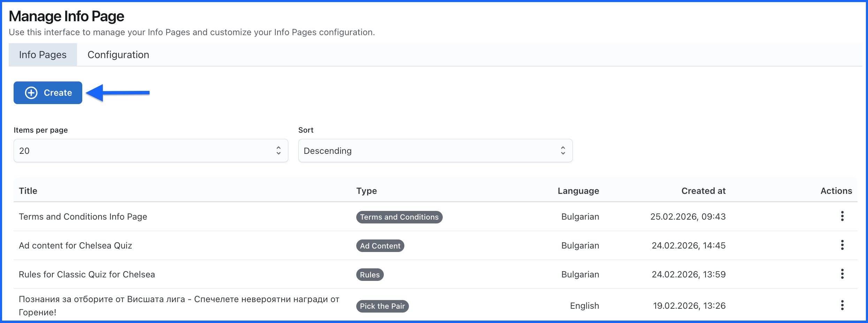Viewport: 868px width, 323px height.
Task: Click the Terms and Conditions type badge
Action: (x=399, y=217)
